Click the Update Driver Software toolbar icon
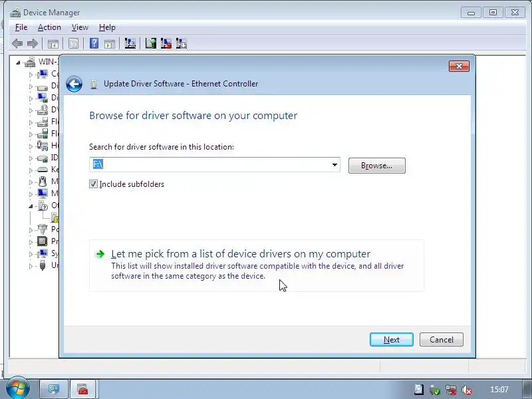The height and width of the screenshot is (399, 532). point(151,43)
